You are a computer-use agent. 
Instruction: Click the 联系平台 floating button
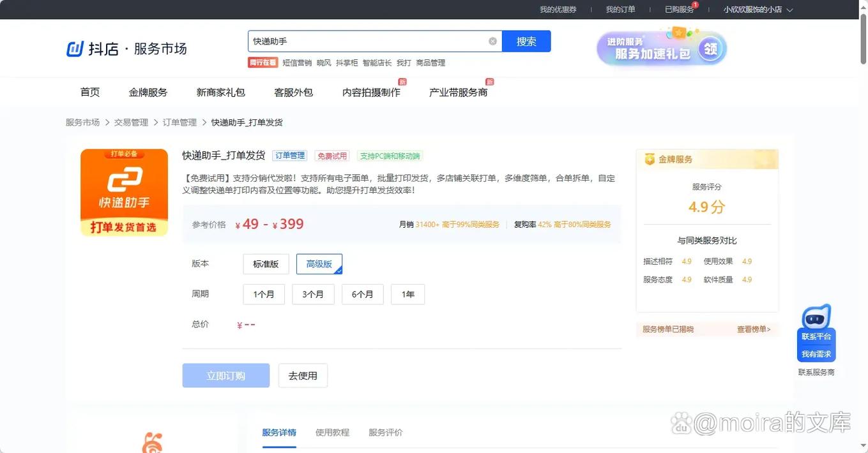point(816,336)
